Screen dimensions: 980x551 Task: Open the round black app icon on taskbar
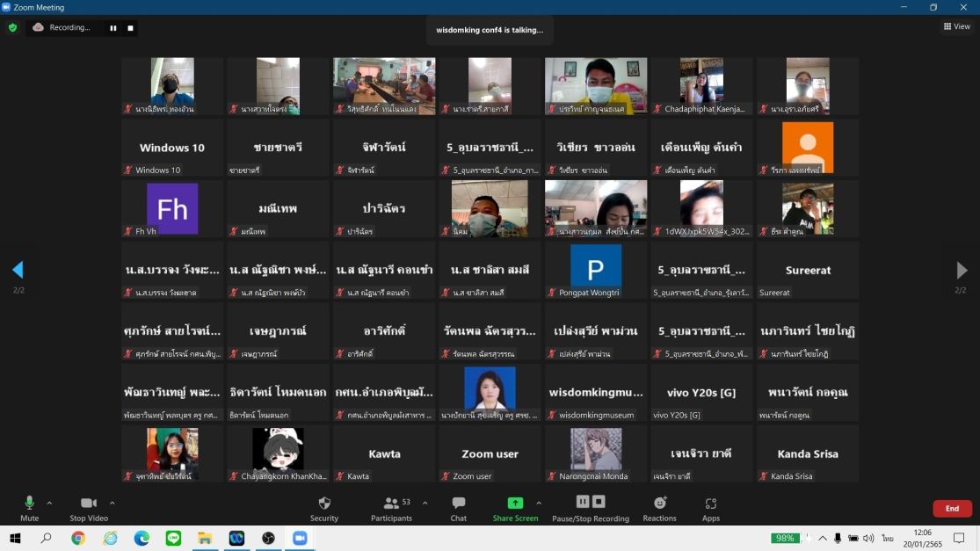(x=268, y=538)
